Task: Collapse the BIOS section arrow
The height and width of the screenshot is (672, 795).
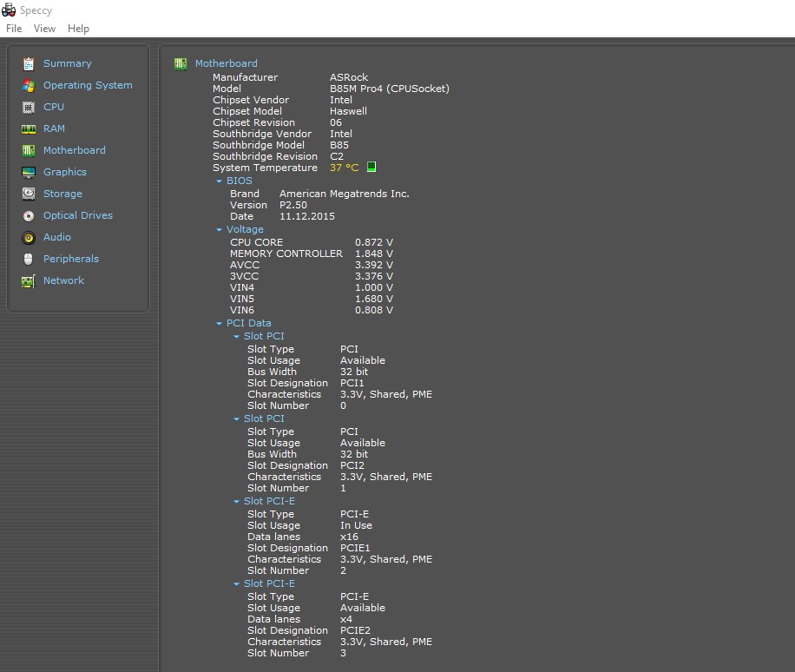Action: click(x=219, y=181)
